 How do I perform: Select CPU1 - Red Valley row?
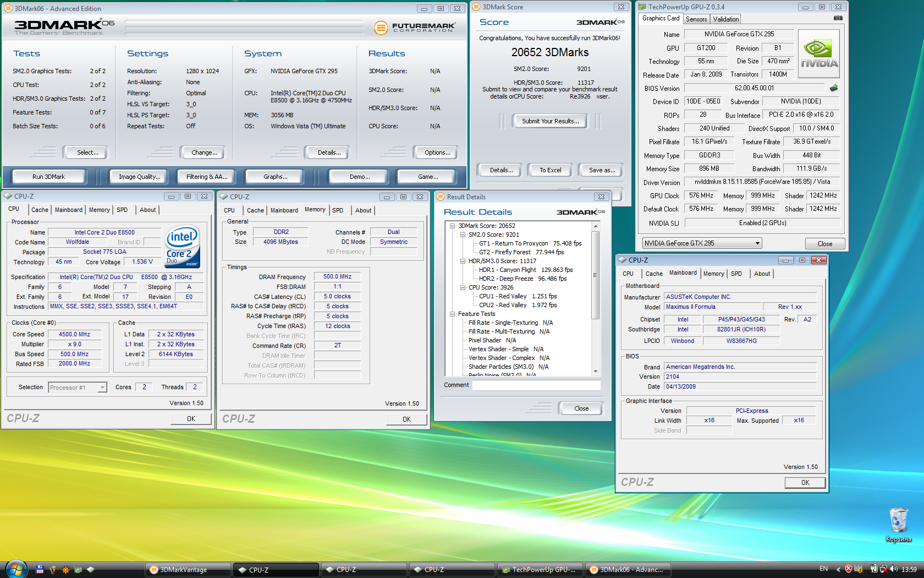click(518, 296)
